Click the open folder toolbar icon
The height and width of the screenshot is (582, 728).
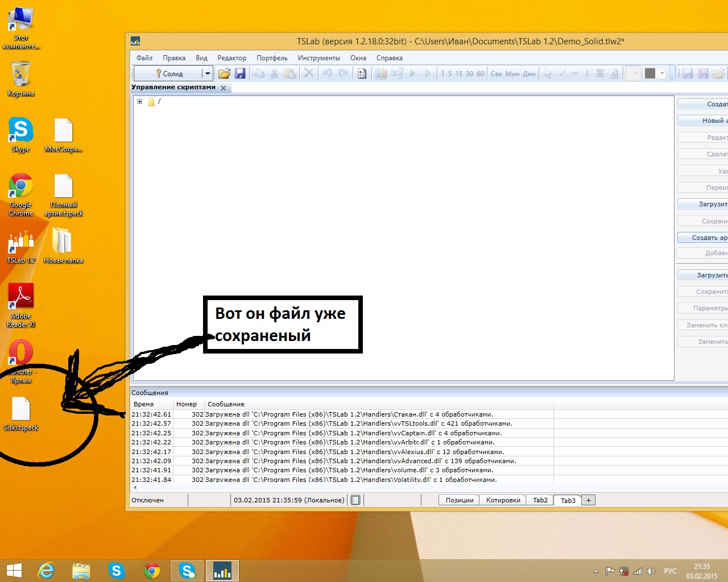pyautogui.click(x=224, y=73)
